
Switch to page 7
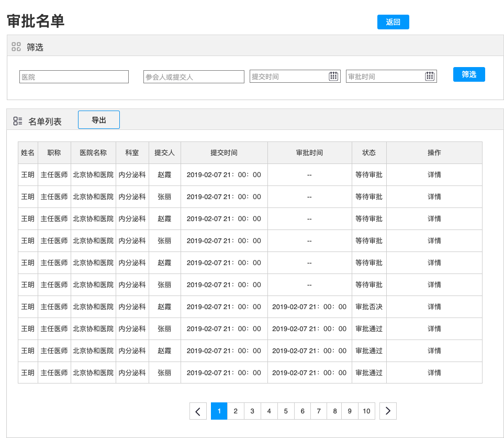(319, 411)
